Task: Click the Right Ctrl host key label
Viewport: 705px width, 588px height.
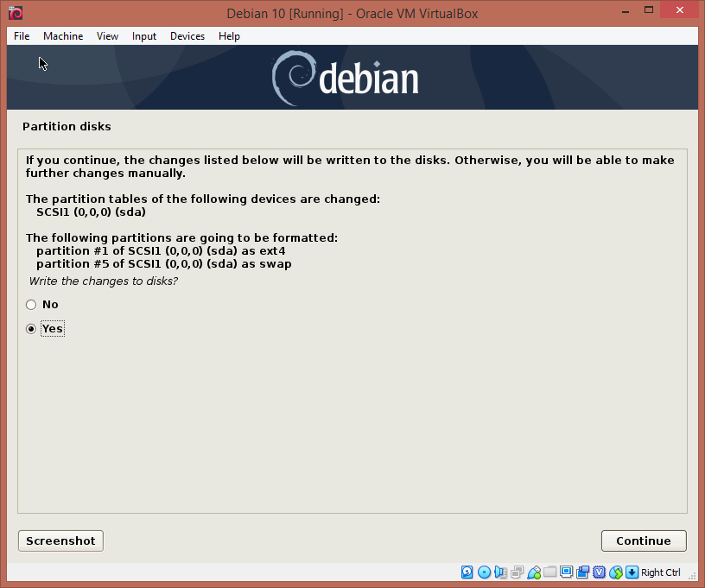Action: point(660,572)
